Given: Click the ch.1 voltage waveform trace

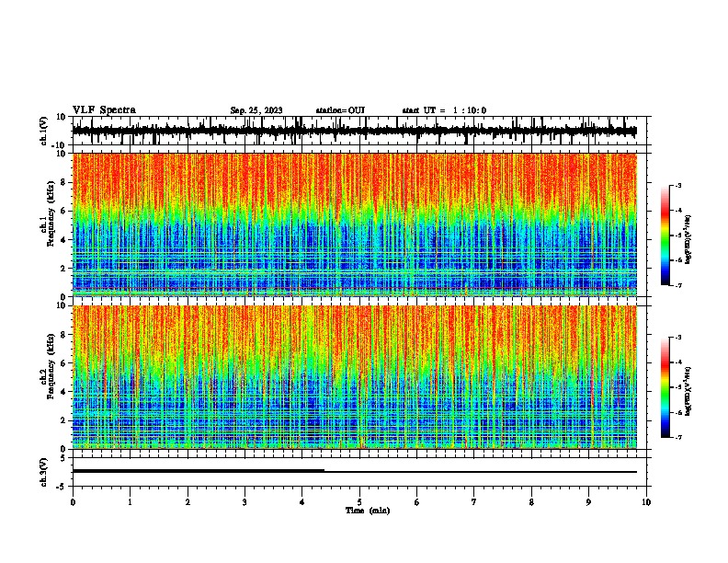Looking at the screenshot, I should (354, 132).
